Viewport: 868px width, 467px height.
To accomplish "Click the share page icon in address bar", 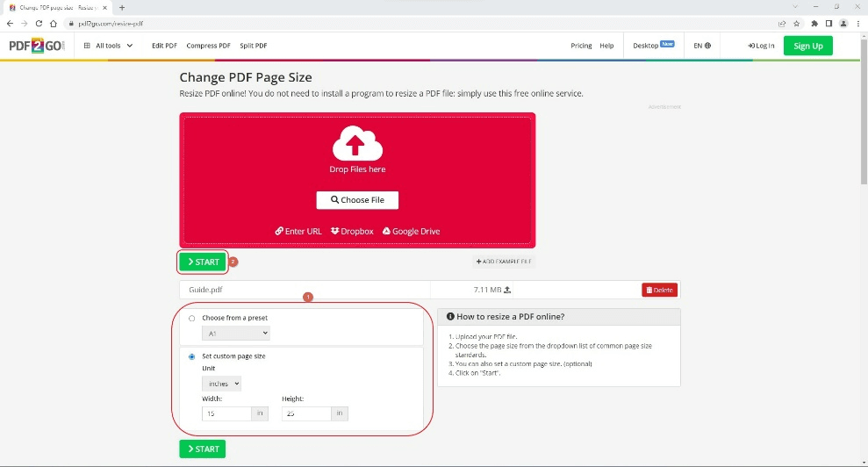I will point(782,24).
